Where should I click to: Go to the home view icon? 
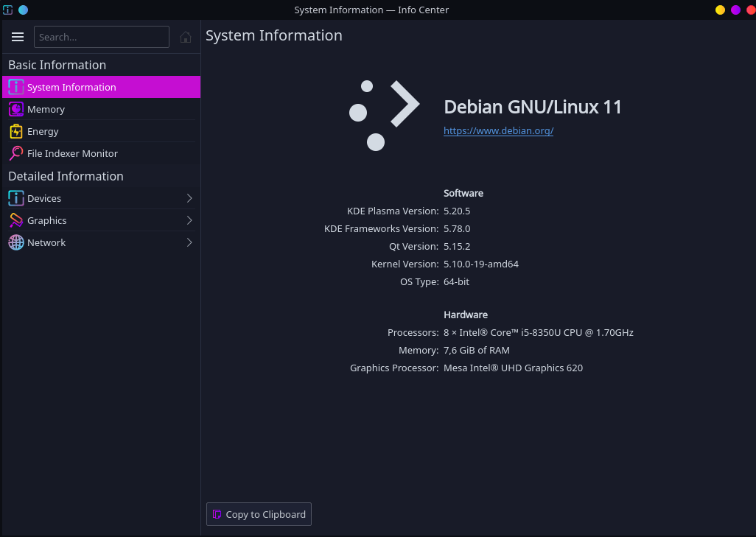pyautogui.click(x=186, y=37)
